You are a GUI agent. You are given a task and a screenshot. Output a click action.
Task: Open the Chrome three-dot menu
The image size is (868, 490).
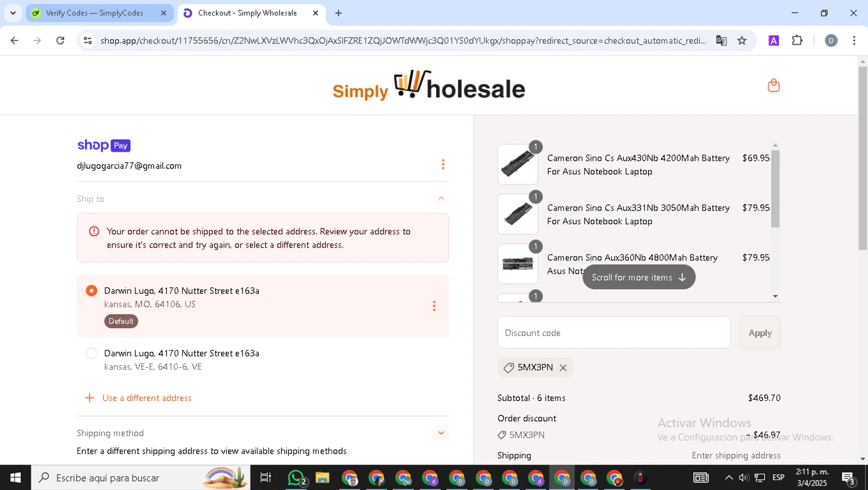tap(854, 40)
